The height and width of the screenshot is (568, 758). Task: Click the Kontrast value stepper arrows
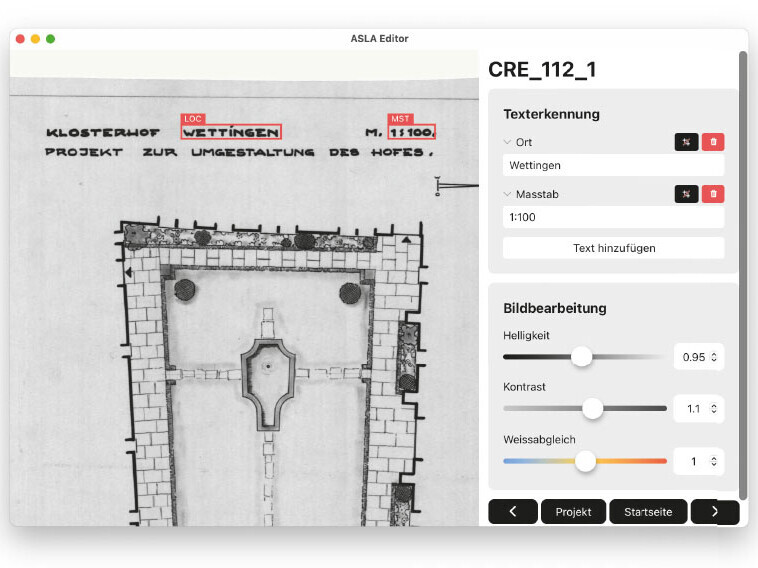coord(714,409)
